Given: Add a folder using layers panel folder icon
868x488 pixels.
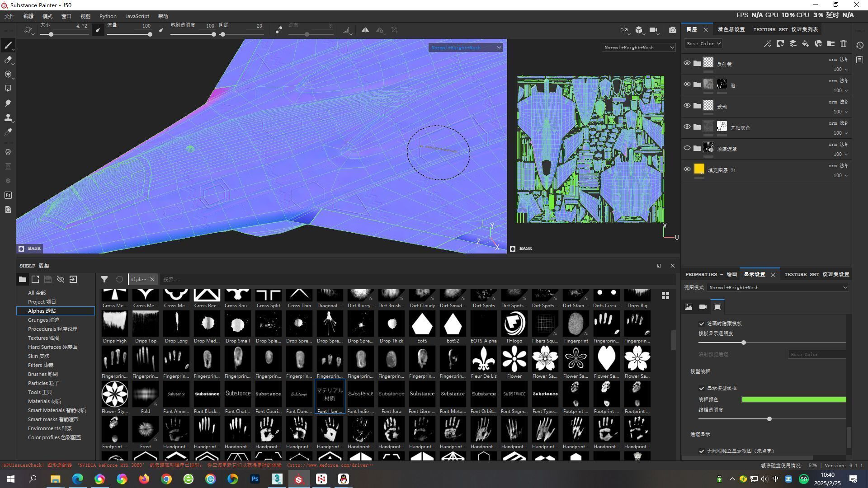Looking at the screenshot, I should coord(831,43).
